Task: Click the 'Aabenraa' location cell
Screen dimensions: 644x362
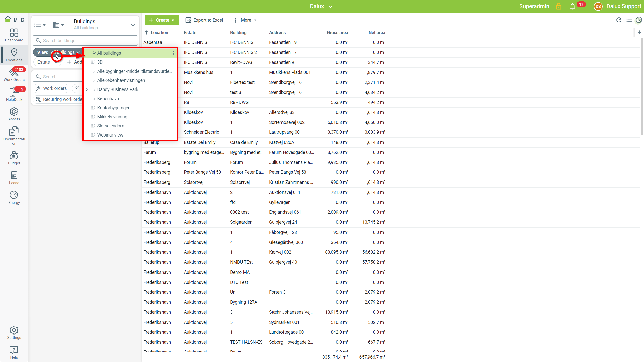Action: [x=153, y=42]
